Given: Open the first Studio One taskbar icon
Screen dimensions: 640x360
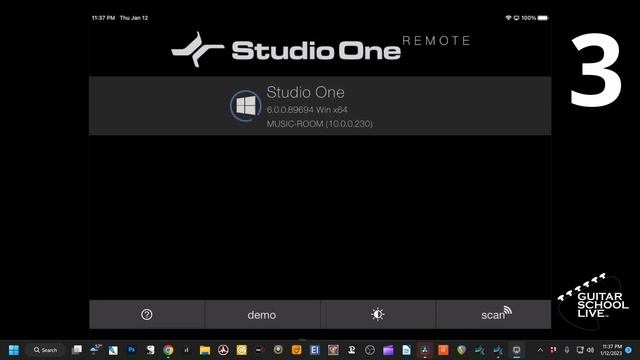Looking at the screenshot, I should pyautogui.click(x=480, y=350).
